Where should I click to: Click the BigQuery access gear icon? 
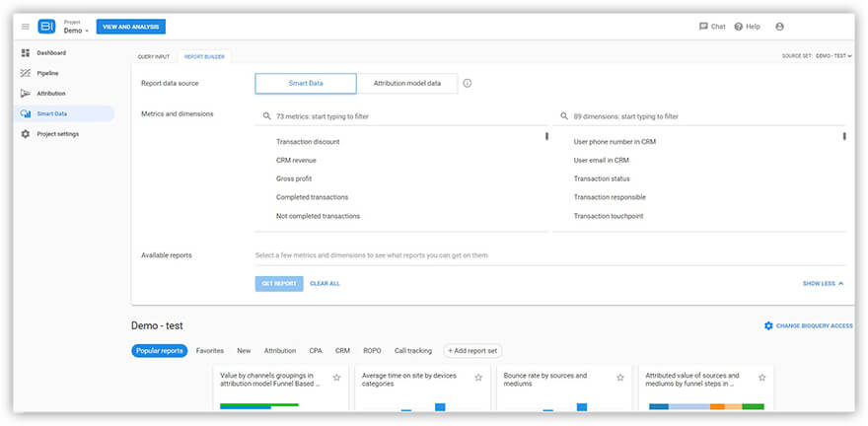click(768, 325)
